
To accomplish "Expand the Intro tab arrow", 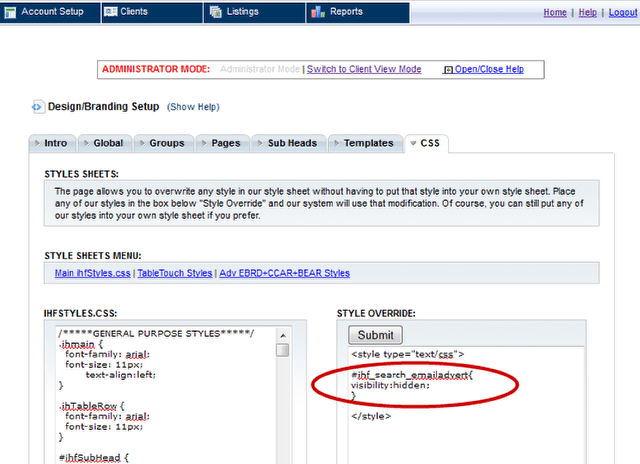I will tap(37, 143).
